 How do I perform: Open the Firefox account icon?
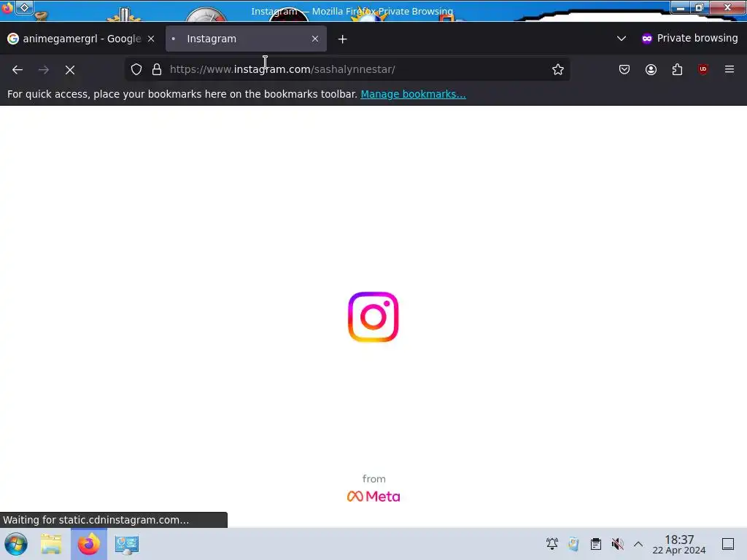[x=651, y=69]
